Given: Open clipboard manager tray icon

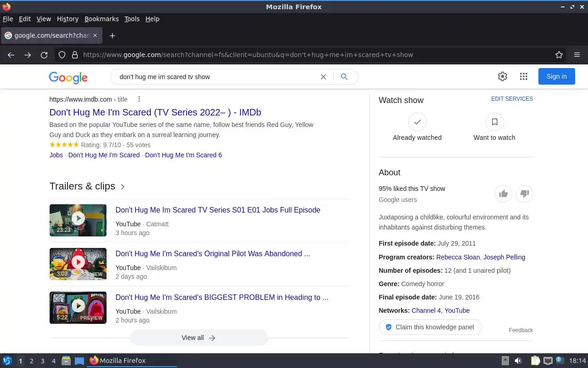Looking at the screenshot, I should [535, 361].
